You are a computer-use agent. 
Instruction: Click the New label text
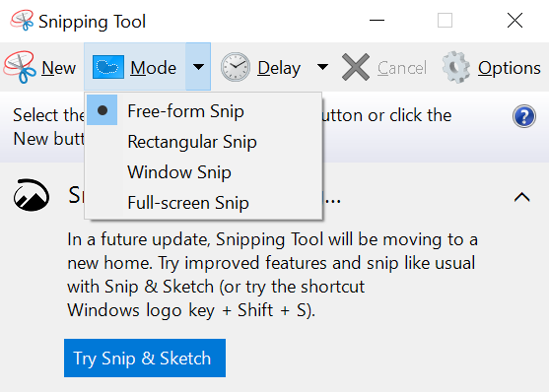click(x=58, y=68)
